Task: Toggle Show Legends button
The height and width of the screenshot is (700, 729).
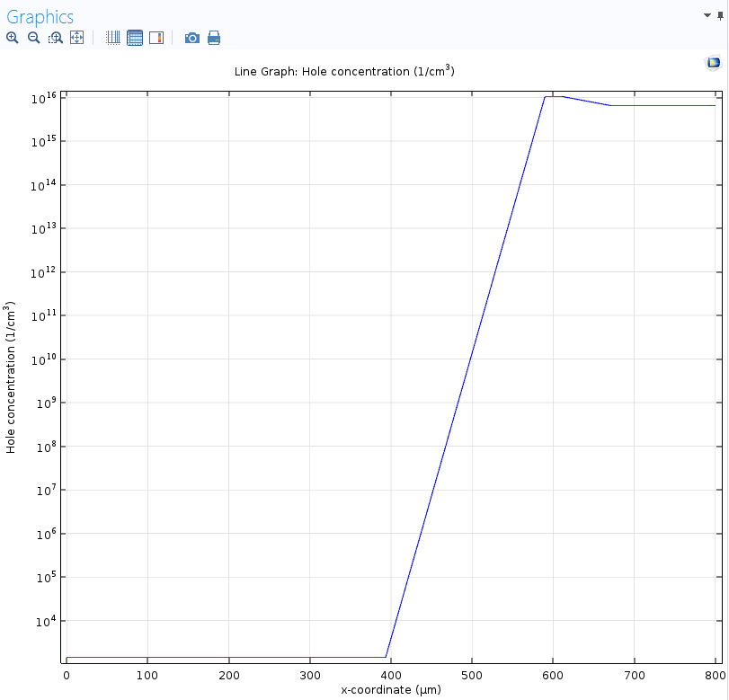Action: [x=156, y=38]
